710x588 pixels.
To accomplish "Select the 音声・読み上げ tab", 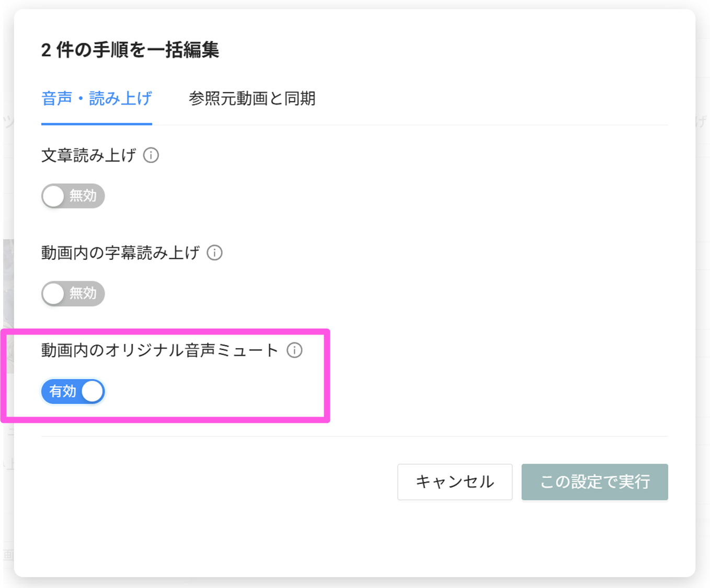I will [97, 98].
